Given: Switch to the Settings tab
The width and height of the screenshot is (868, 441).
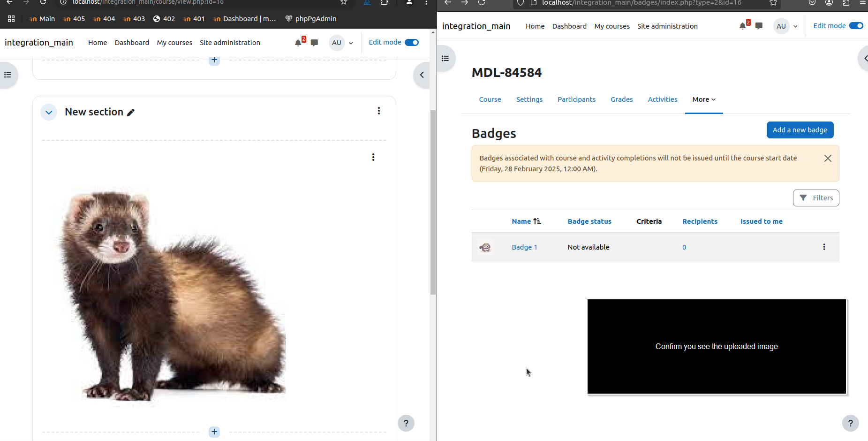Looking at the screenshot, I should click(529, 99).
